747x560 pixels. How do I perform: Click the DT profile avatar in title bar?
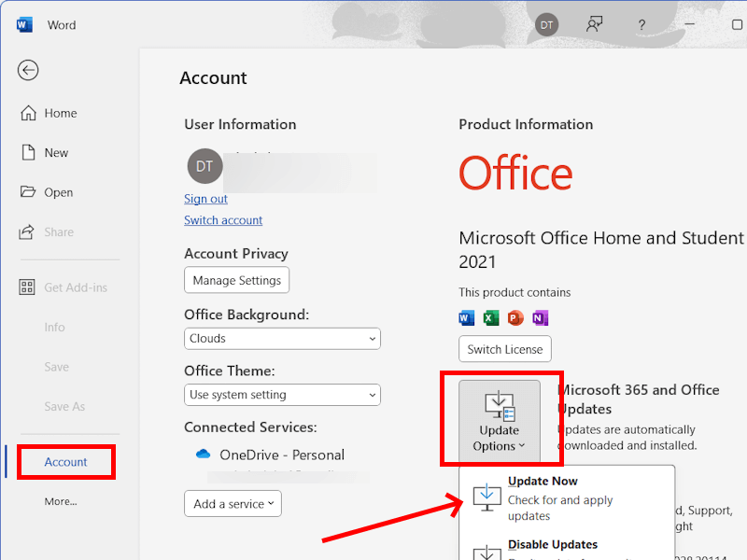tap(547, 25)
